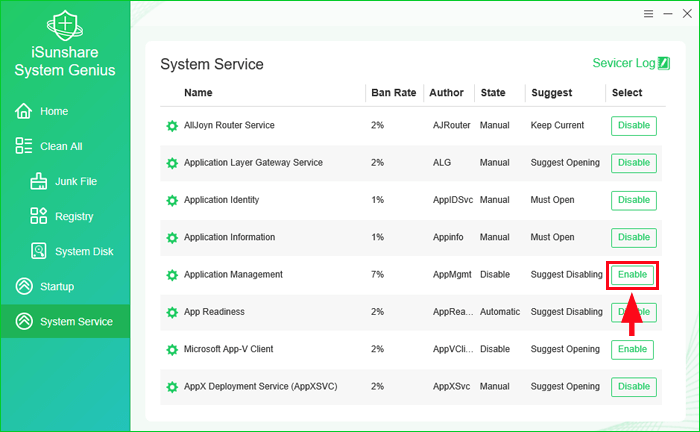Click gear icon for Application Layer Gateway Service
Viewport: 700px width, 432px height.
(172, 163)
